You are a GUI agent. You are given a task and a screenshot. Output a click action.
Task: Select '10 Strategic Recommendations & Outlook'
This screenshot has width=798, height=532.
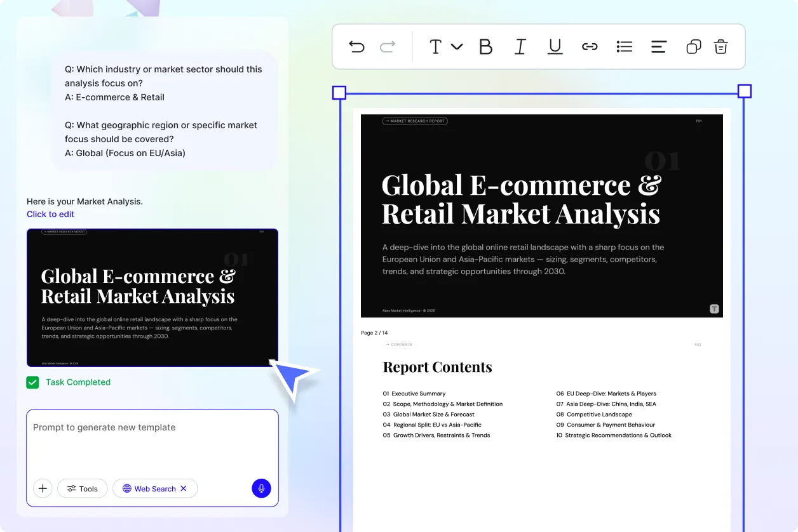pos(614,436)
